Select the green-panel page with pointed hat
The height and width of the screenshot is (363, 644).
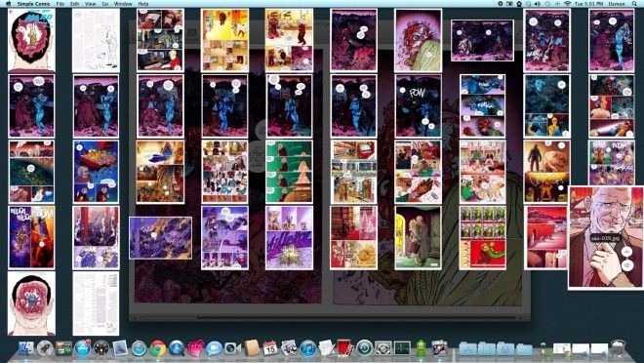tap(289, 172)
